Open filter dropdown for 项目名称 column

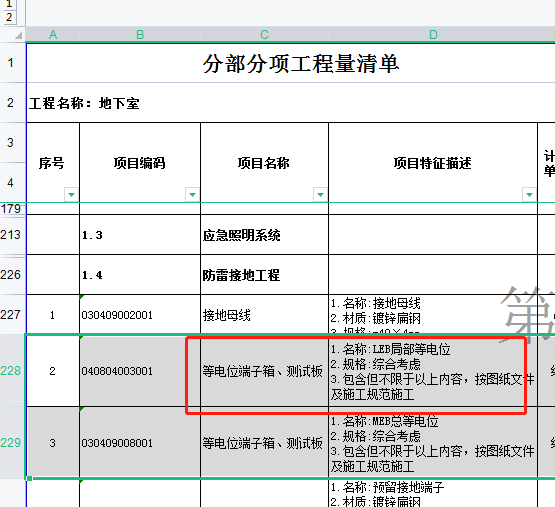click(320, 194)
